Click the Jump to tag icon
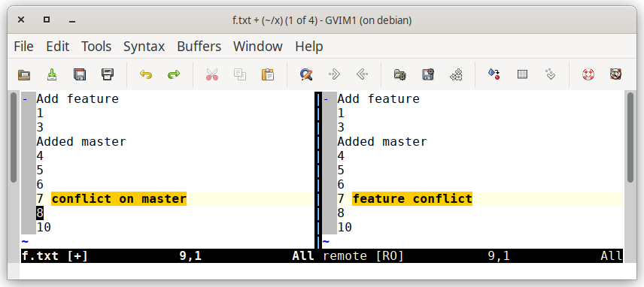 [x=550, y=74]
